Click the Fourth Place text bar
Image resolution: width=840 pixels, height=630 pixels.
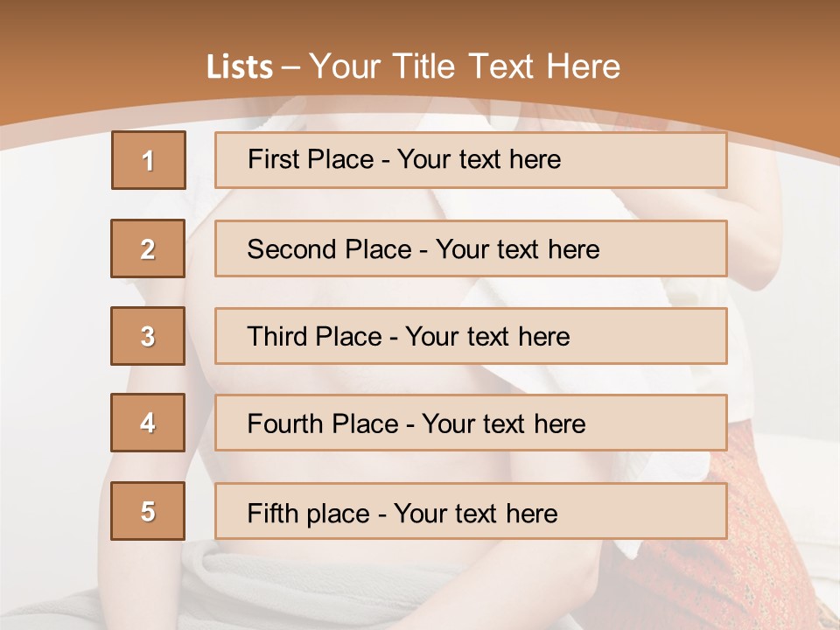point(471,423)
